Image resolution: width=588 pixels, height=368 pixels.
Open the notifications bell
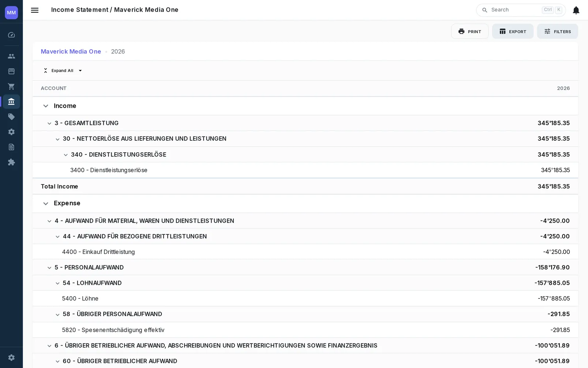click(x=576, y=10)
